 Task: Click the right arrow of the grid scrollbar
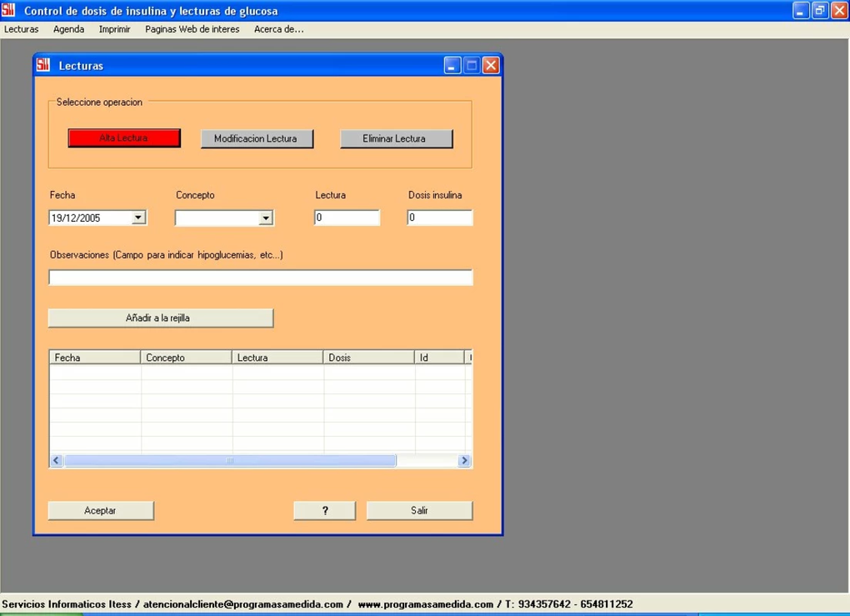point(464,460)
